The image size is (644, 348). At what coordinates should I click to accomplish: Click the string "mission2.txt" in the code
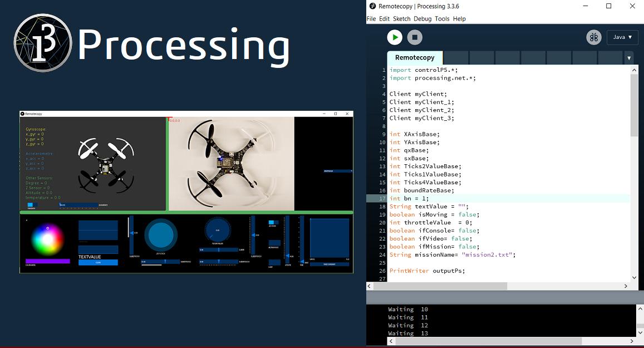point(486,254)
